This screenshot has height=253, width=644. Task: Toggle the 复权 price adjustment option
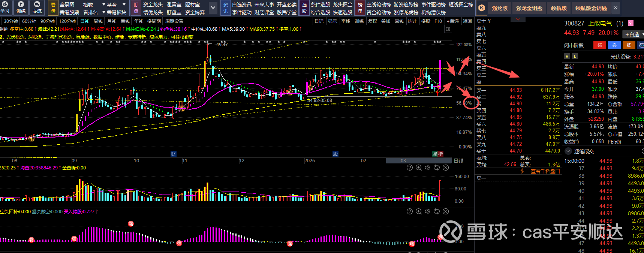point(372,21)
